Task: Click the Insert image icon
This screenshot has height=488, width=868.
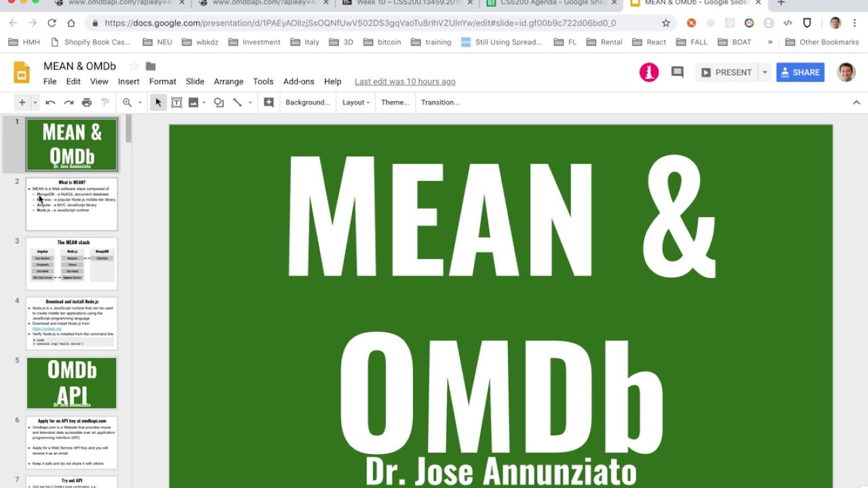Action: (193, 102)
